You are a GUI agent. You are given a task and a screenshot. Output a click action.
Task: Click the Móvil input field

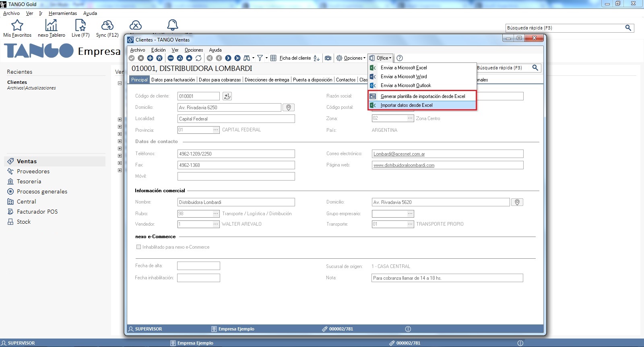[x=236, y=177]
